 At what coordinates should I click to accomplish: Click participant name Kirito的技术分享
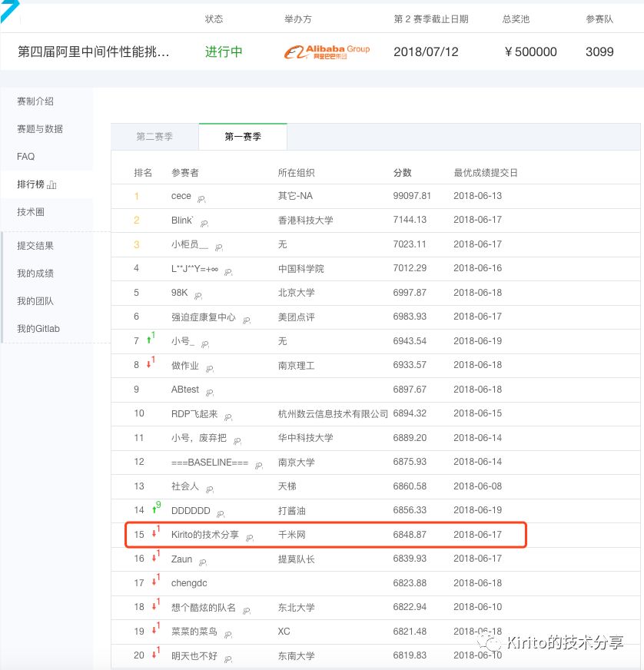click(x=205, y=535)
